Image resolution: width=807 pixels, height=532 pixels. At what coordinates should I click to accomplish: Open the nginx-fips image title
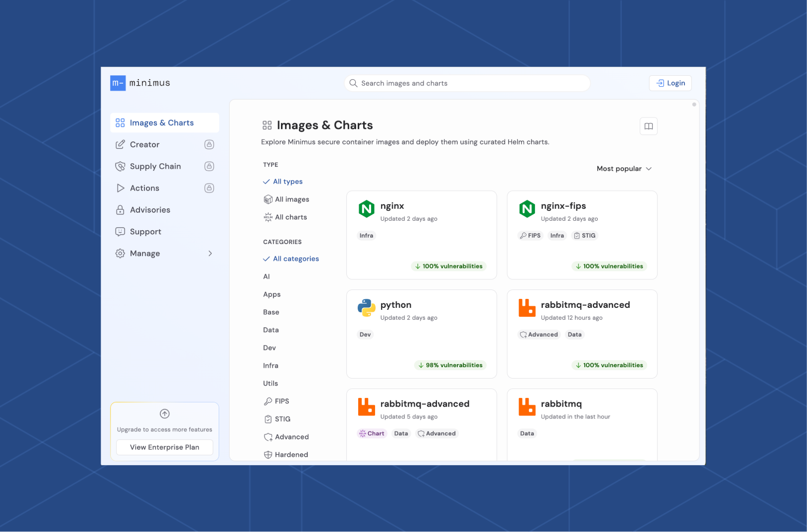(563, 206)
